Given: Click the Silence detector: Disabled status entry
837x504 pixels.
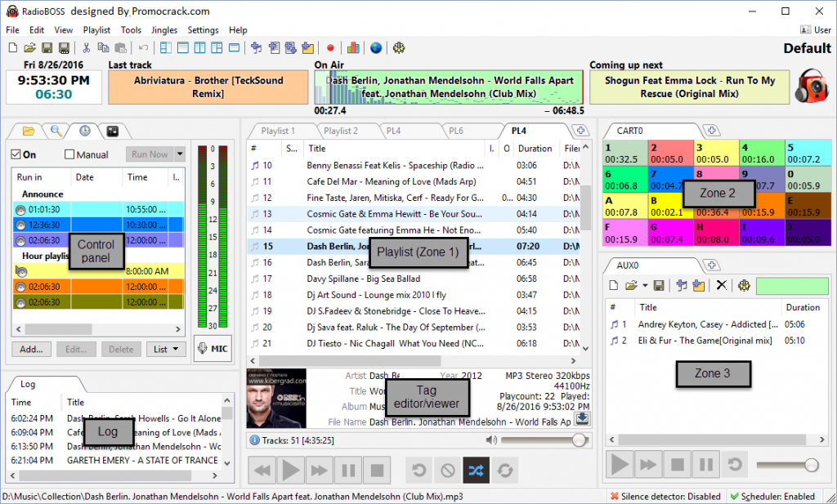Looking at the screenshot, I should (x=665, y=497).
